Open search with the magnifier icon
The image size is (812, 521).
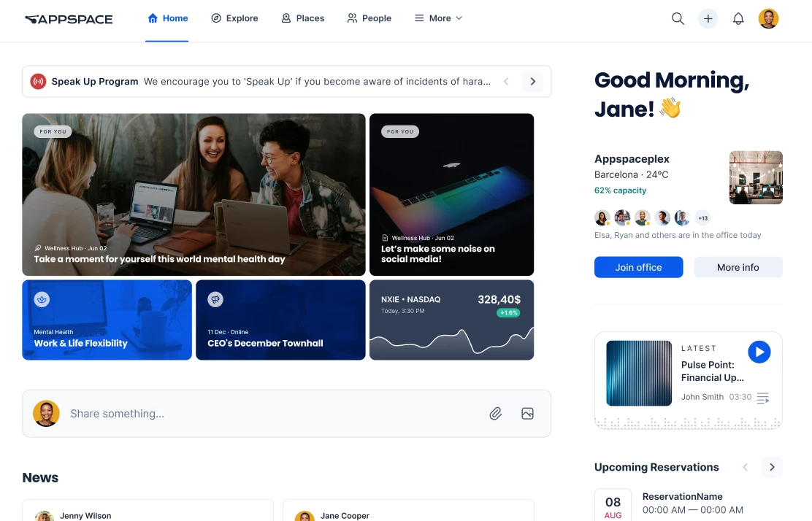pos(678,19)
